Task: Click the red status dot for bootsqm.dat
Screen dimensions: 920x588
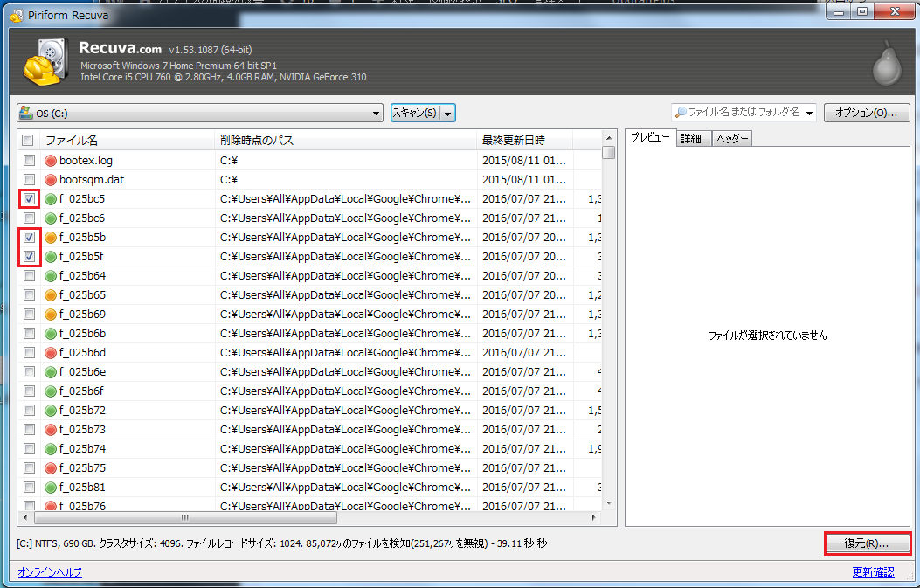Action: (51, 180)
